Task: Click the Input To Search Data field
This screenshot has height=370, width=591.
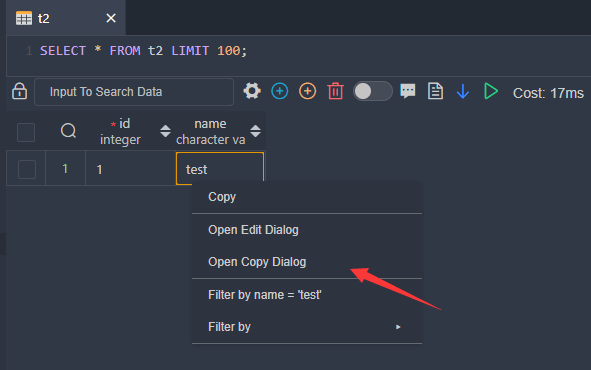Action: coord(134,92)
